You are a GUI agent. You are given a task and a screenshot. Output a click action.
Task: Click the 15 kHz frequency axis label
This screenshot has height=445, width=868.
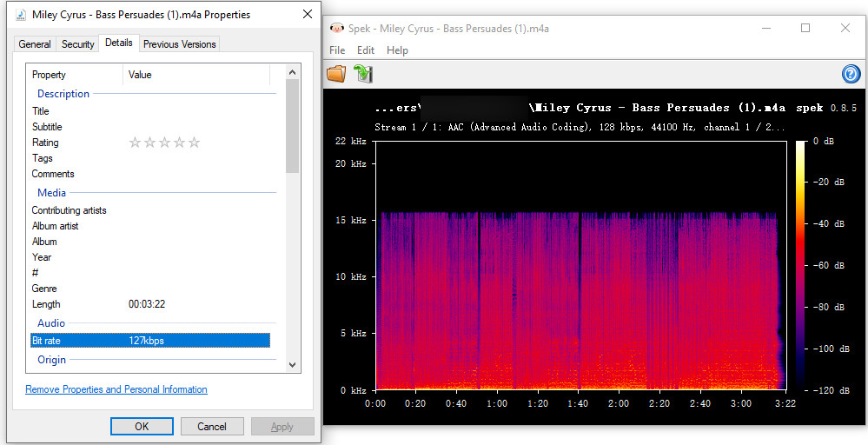pyautogui.click(x=350, y=220)
